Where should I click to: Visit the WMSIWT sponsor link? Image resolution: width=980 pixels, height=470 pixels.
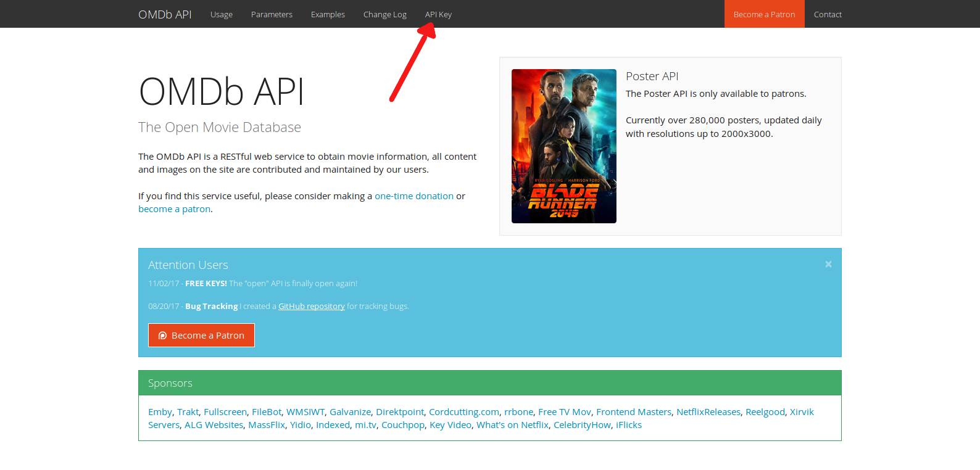point(305,412)
